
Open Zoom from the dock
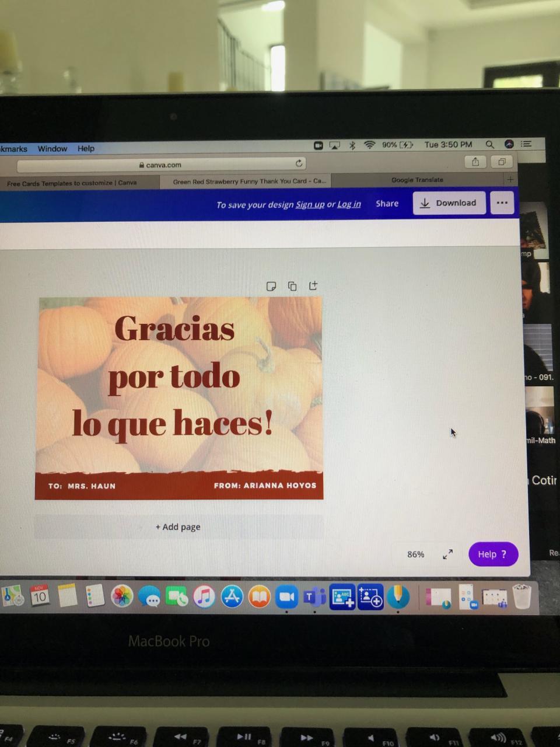pyautogui.click(x=286, y=596)
